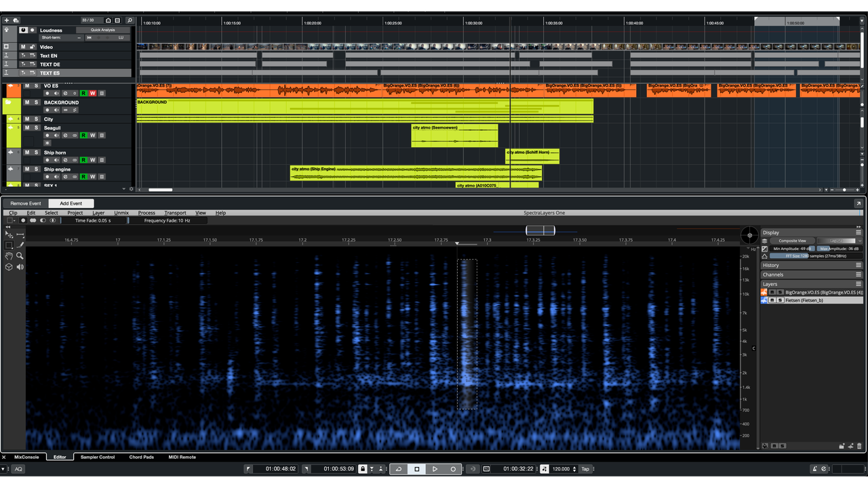Expand the History panel
868x488 pixels.
coord(811,265)
